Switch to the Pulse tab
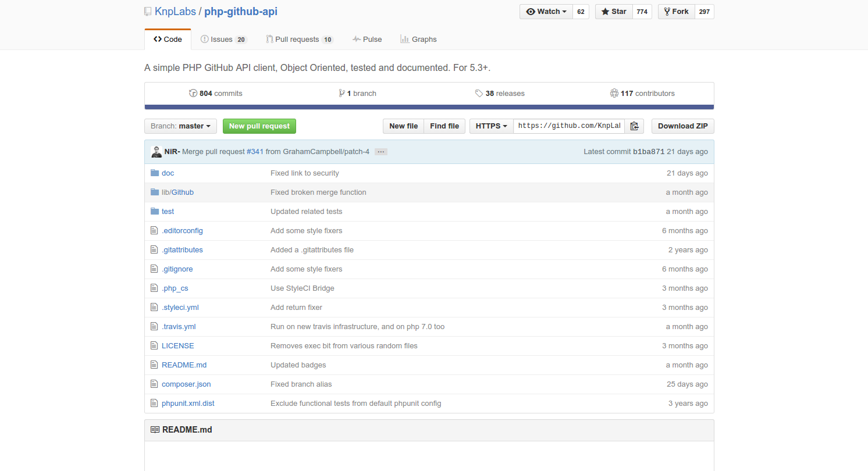 pos(367,40)
